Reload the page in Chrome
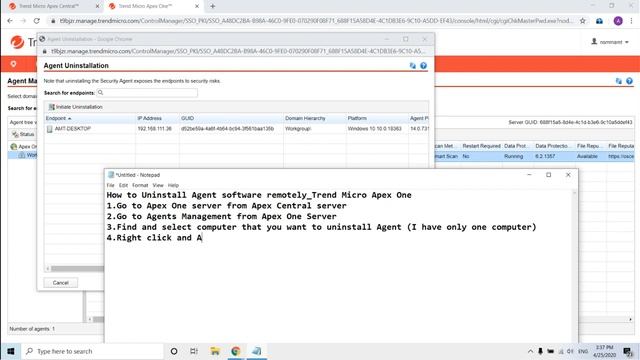This screenshot has width=640, height=360. 37,21
